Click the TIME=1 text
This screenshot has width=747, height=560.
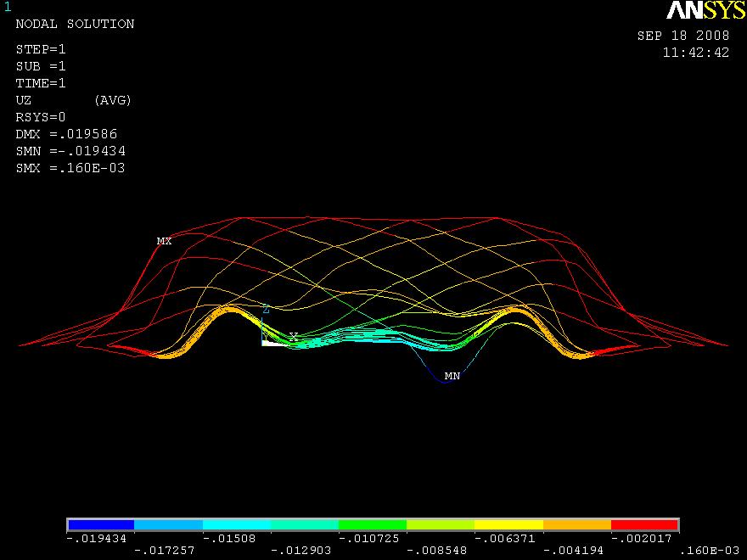pyautogui.click(x=41, y=83)
